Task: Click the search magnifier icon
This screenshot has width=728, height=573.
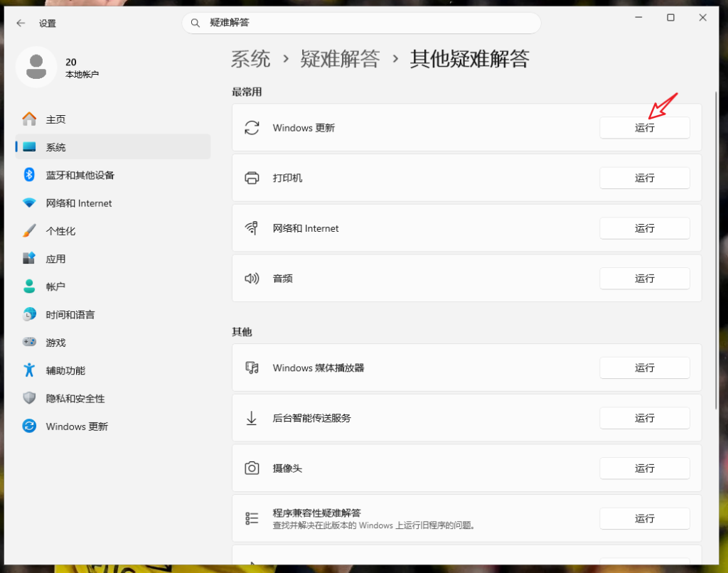Action: point(196,23)
